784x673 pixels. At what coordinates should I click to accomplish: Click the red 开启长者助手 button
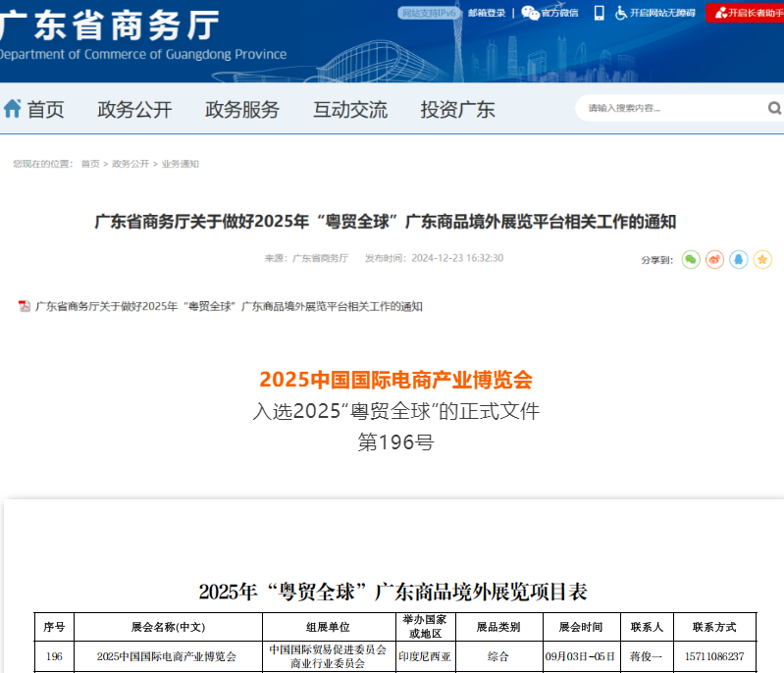click(x=745, y=13)
